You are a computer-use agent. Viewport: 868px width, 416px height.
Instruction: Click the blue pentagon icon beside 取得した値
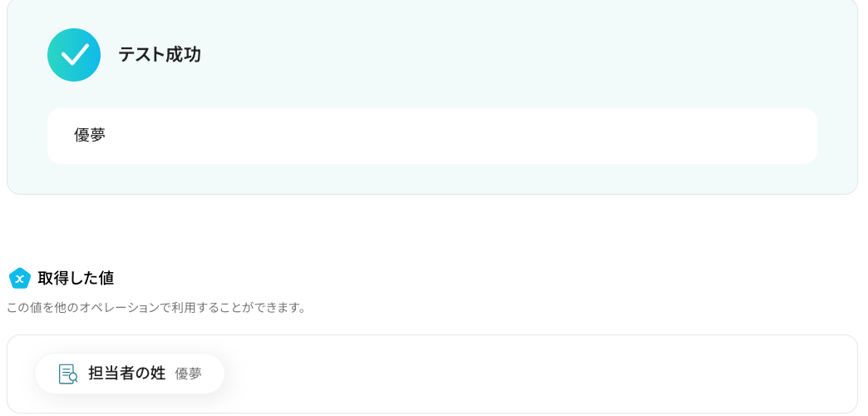pos(19,278)
